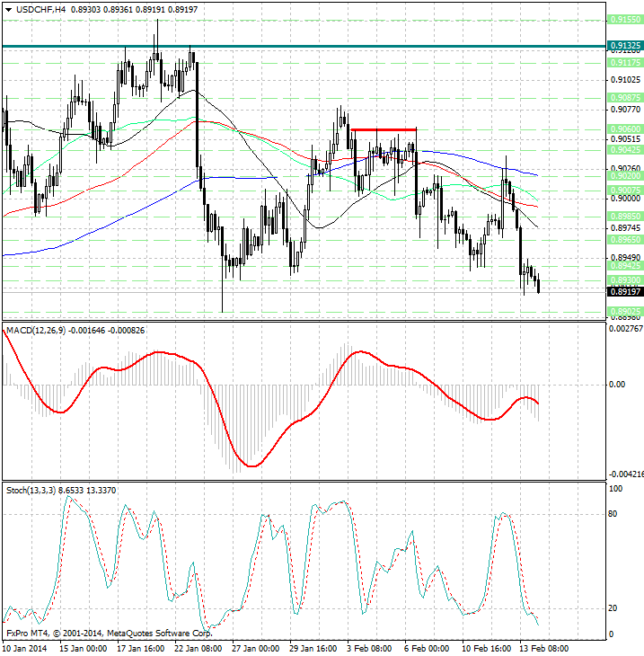644x656 pixels.
Task: Select the 0.91550 green level label
Action: 625,19
